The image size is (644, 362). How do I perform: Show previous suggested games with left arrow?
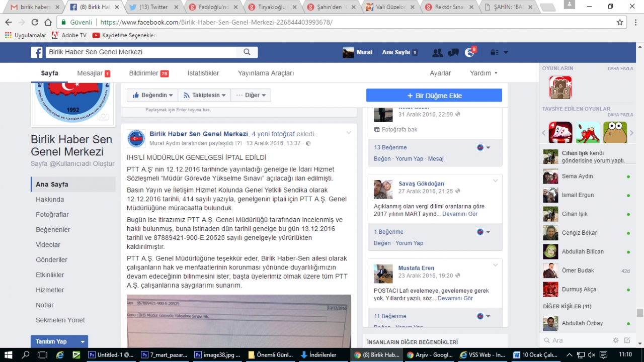(544, 133)
